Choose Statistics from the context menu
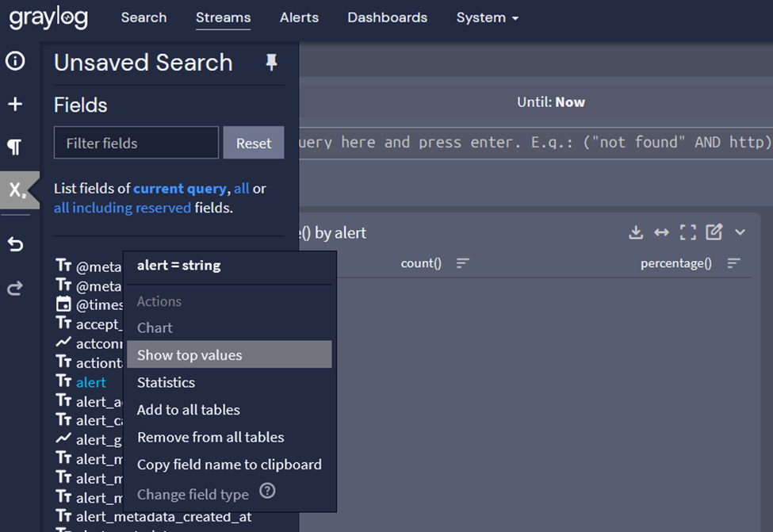 pyautogui.click(x=166, y=382)
